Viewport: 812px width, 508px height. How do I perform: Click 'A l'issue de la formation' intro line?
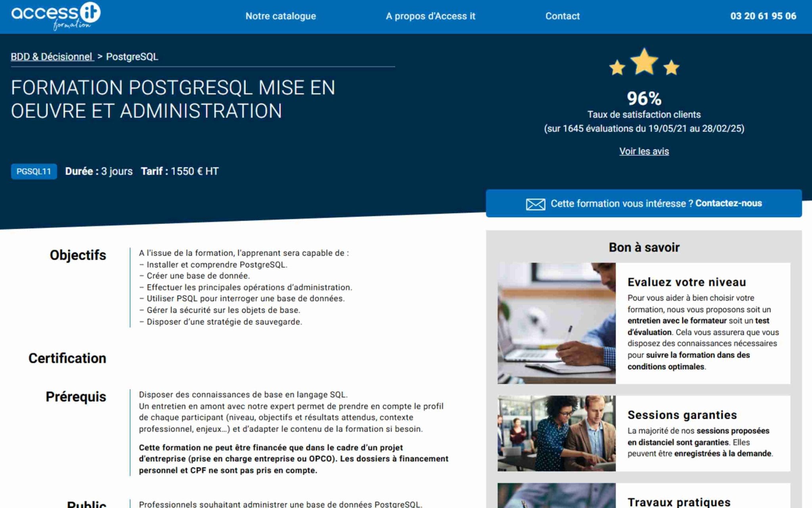point(244,253)
